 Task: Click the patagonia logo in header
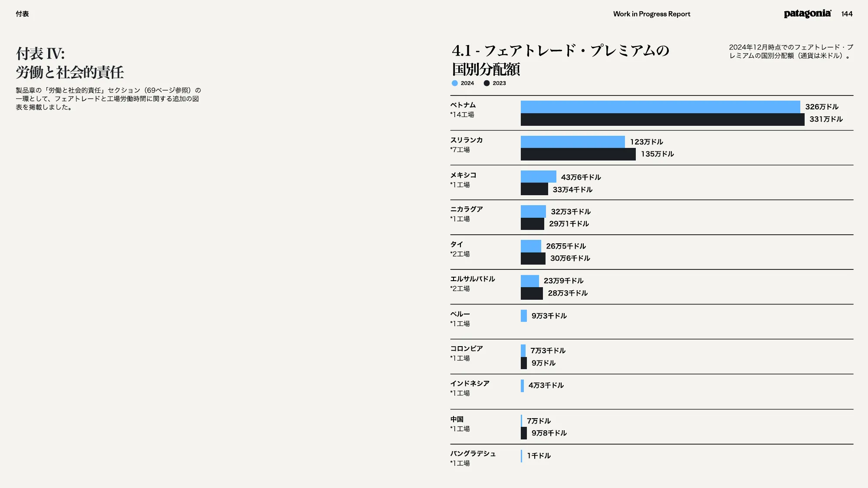pyautogui.click(x=807, y=14)
